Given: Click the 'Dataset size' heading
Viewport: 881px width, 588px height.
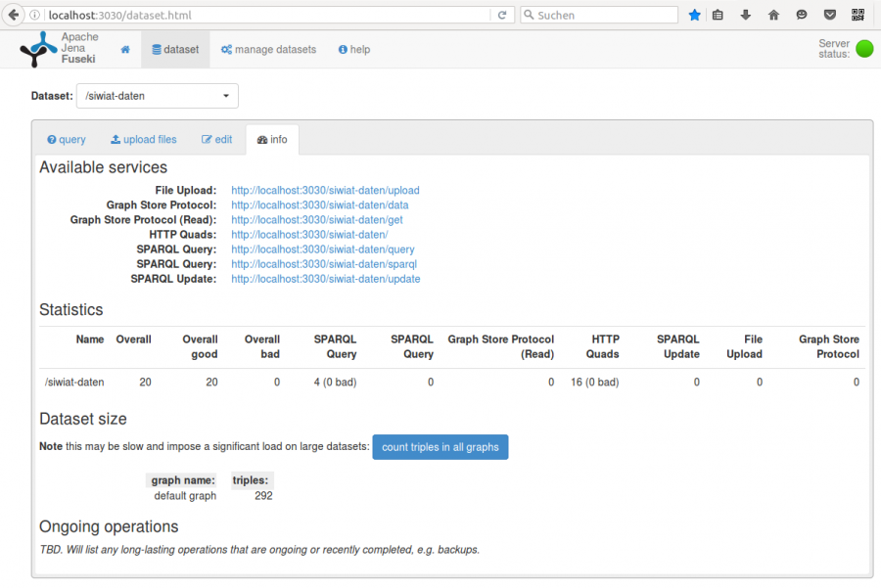Looking at the screenshot, I should (83, 419).
